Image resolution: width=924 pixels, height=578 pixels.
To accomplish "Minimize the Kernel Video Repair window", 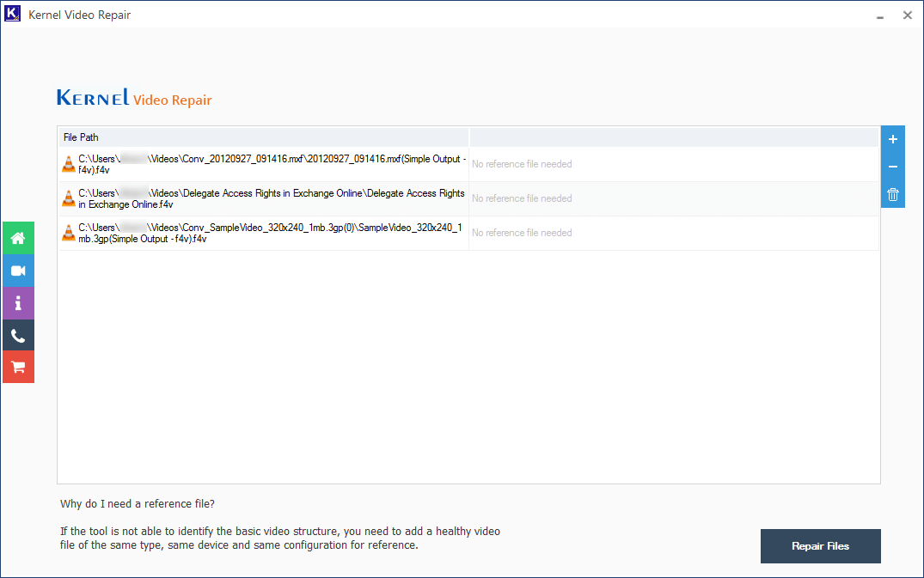I will point(880,16).
